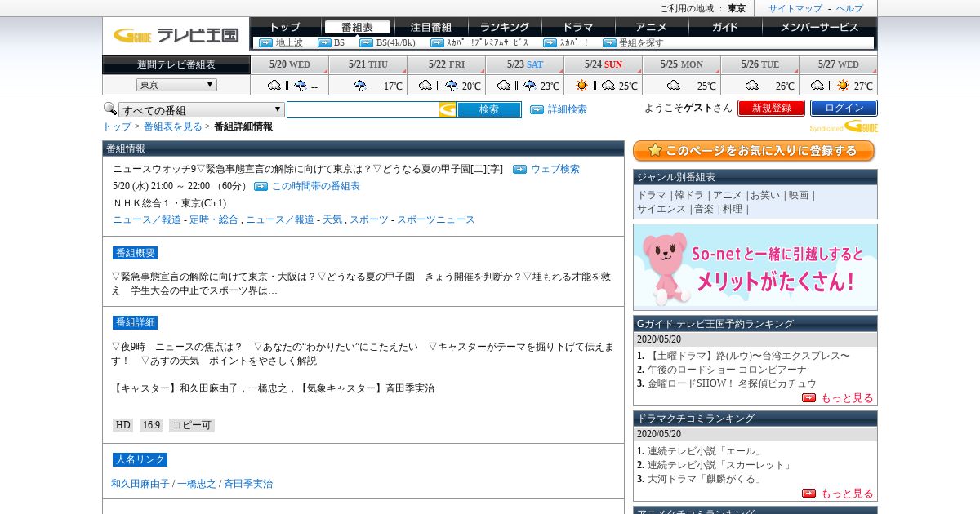Click the arrow icon before ウェブ検索
The height and width of the screenshot is (514, 980).
[519, 170]
